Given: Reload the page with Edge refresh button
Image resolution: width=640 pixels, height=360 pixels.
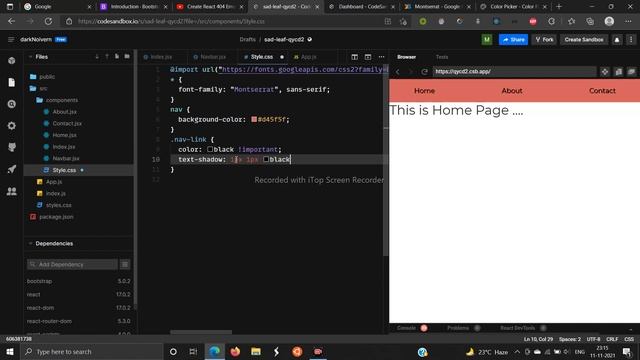Looking at the screenshot, I should pyautogui.click(x=48, y=21).
